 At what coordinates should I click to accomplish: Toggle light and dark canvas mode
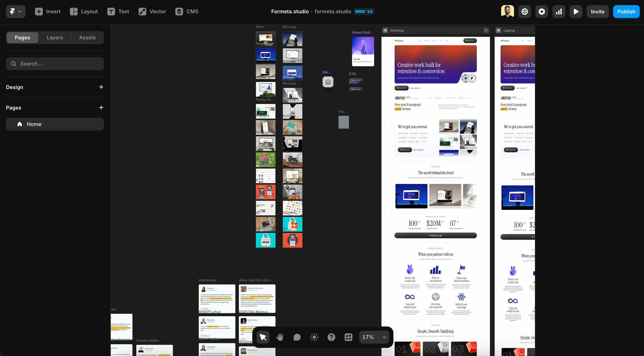pyautogui.click(x=314, y=337)
